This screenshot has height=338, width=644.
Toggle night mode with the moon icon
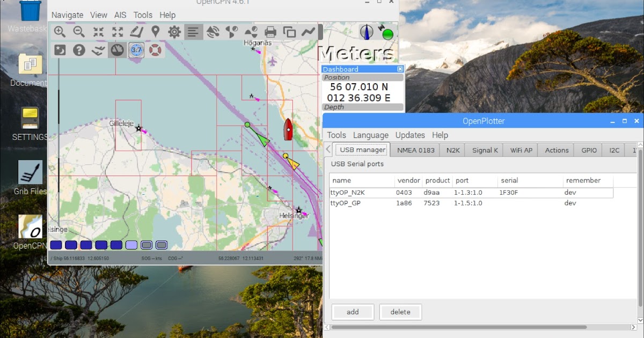(60, 50)
